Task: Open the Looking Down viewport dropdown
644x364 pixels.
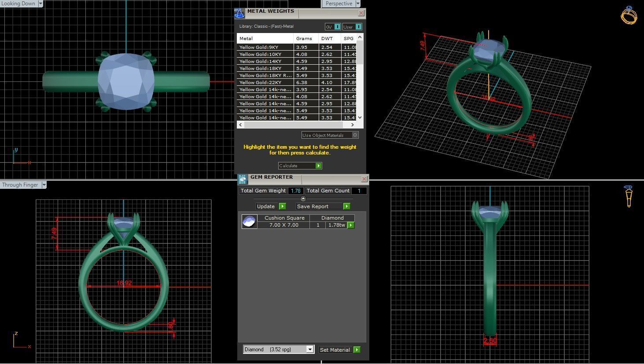Action: click(x=40, y=4)
